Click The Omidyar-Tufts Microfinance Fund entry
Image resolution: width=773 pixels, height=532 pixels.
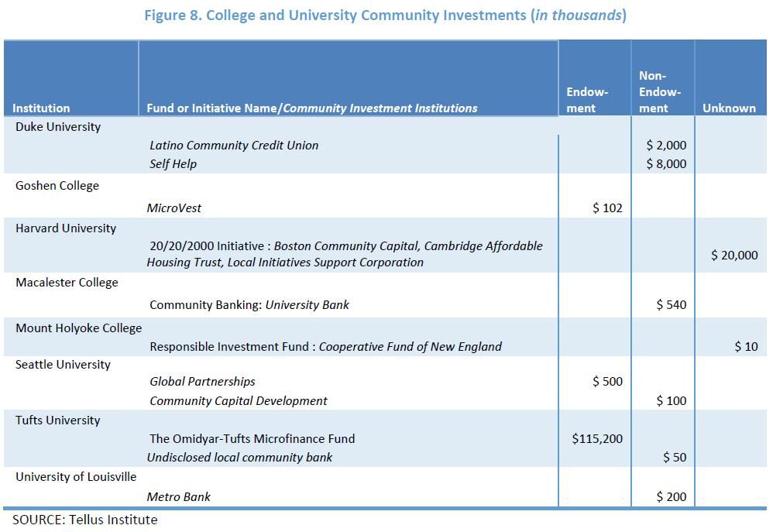tap(253, 439)
